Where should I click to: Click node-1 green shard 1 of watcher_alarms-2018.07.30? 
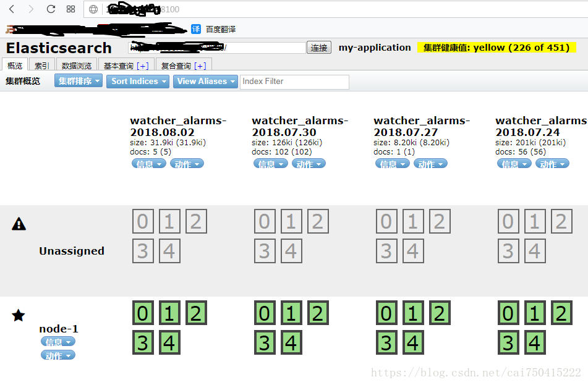(x=291, y=313)
